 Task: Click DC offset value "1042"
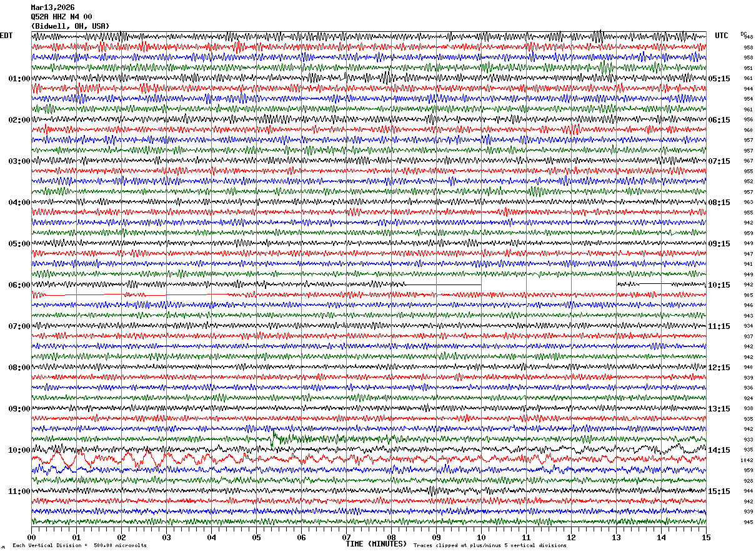pyautogui.click(x=747, y=460)
